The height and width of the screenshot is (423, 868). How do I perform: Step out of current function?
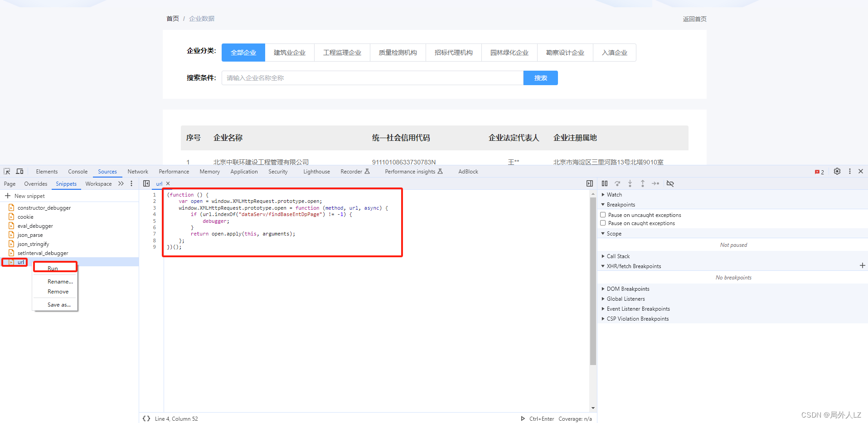coord(643,183)
